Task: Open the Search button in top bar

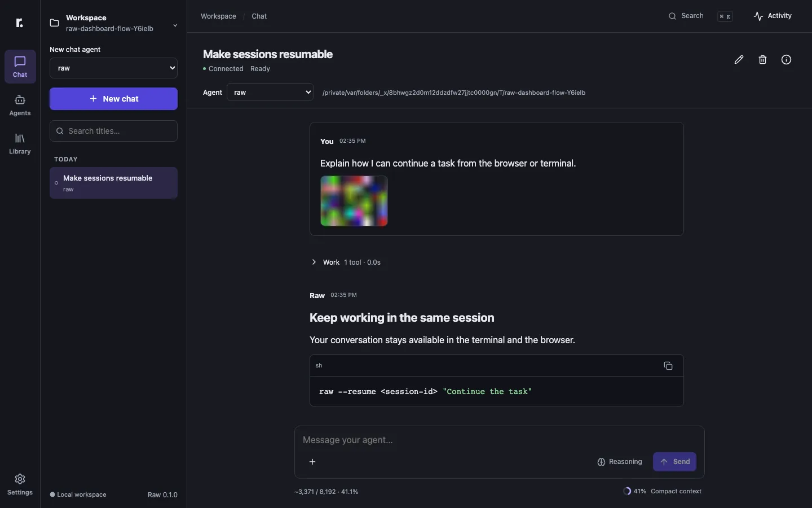Action: click(x=701, y=16)
